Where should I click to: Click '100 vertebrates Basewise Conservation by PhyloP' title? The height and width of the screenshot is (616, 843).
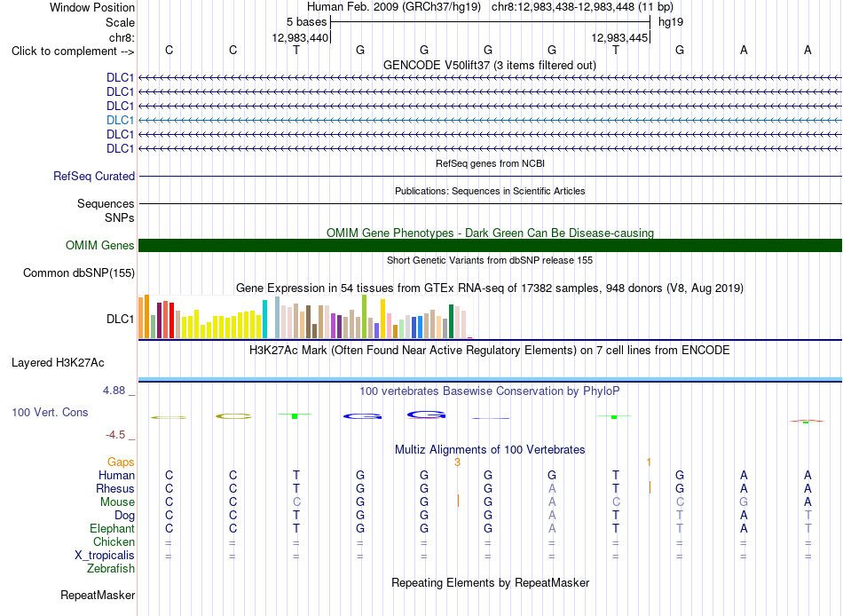click(490, 391)
